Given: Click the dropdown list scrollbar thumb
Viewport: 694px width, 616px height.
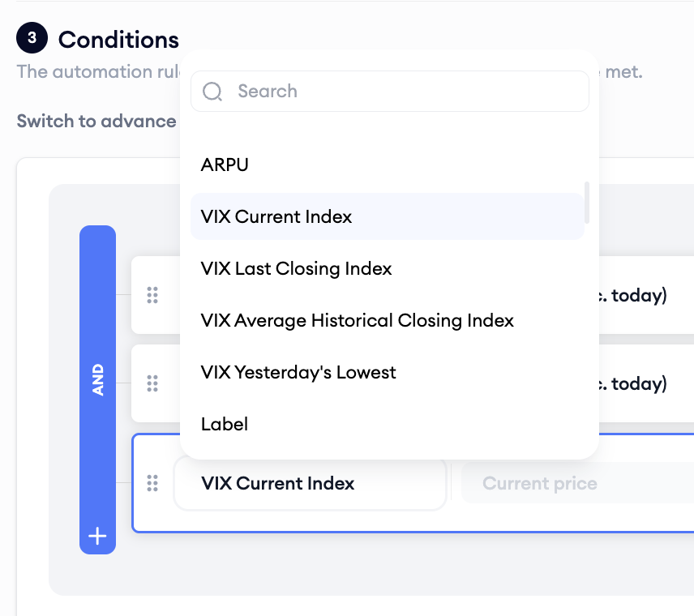Looking at the screenshot, I should [x=587, y=203].
